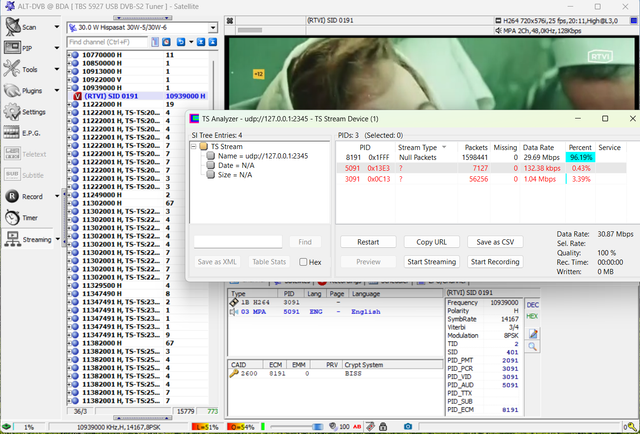
Task: Click the yellow key icon in status bar
Action: click(633, 427)
